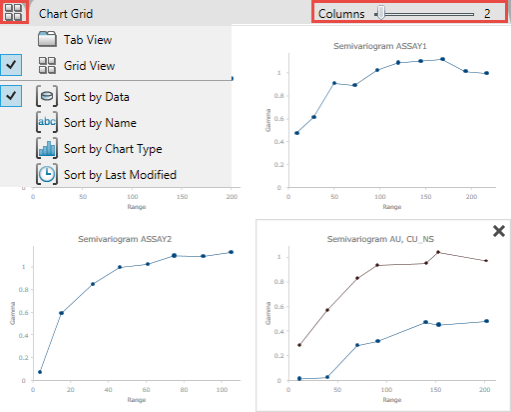
Task: Click the Sort by Data disk icon
Action: [47, 96]
